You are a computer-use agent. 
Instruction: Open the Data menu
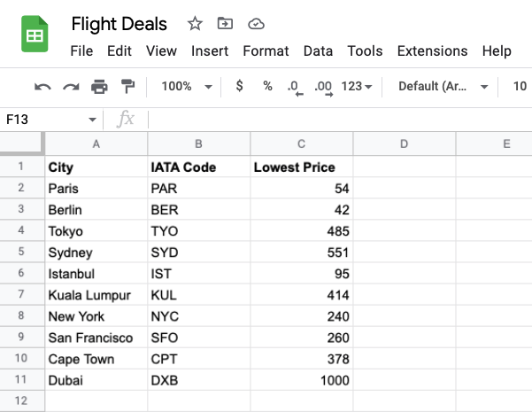(318, 51)
